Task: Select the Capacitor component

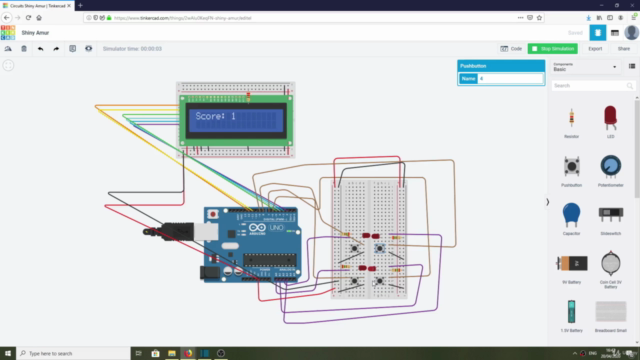Action: [571, 219]
